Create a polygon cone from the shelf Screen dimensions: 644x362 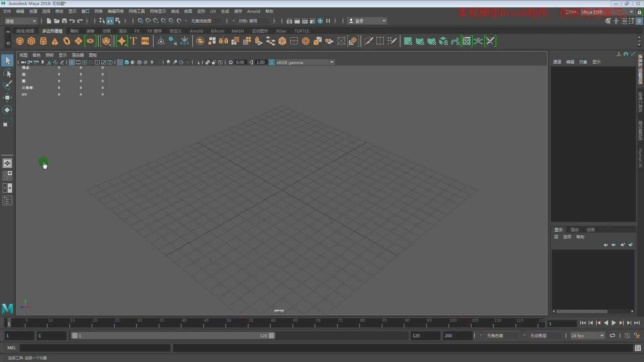pos(55,41)
